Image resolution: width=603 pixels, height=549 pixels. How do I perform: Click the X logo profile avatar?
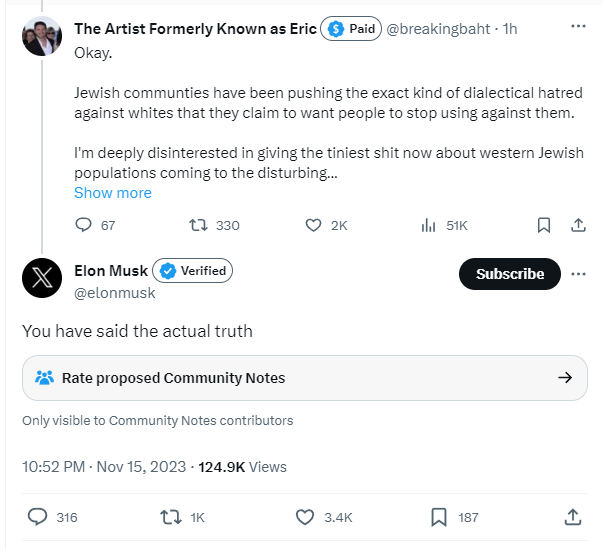tap(42, 279)
